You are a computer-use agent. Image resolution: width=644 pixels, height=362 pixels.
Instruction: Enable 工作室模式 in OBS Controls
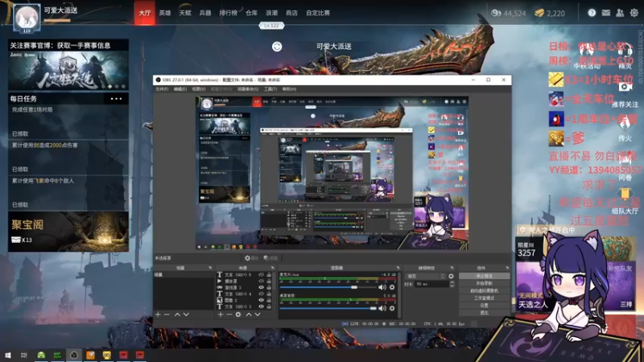(485, 298)
